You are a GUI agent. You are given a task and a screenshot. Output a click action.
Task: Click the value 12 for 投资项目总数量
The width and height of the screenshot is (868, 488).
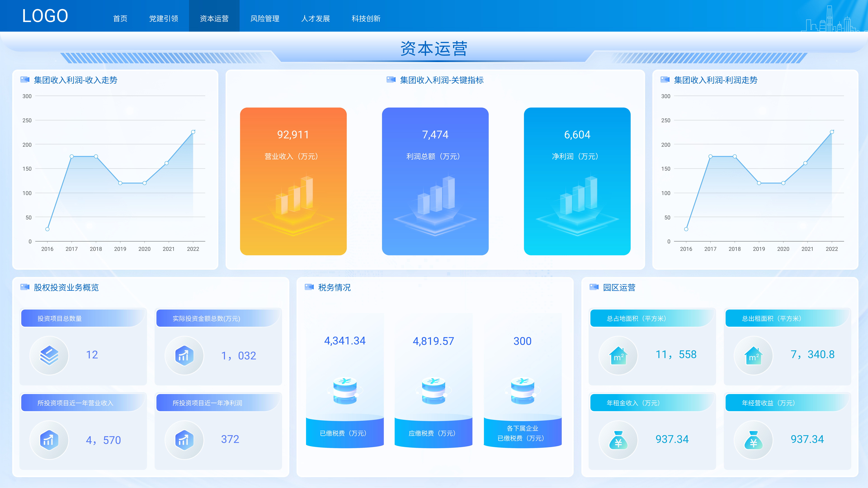92,355
